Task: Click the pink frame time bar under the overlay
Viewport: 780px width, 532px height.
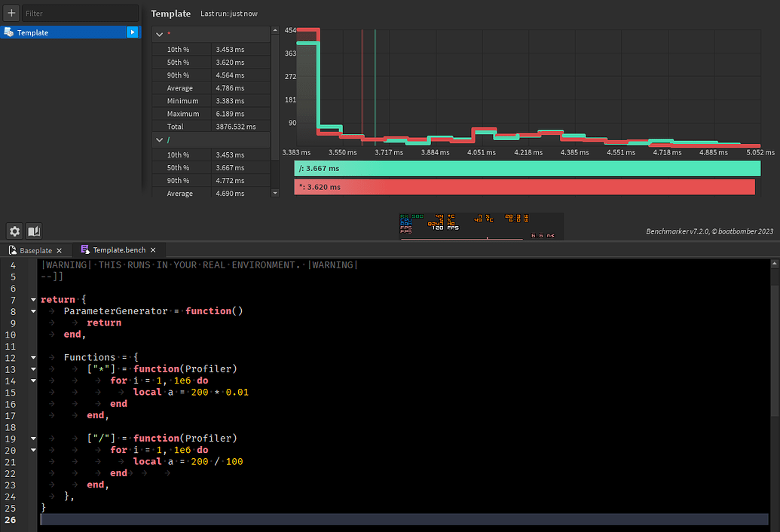Action: pyautogui.click(x=463, y=238)
